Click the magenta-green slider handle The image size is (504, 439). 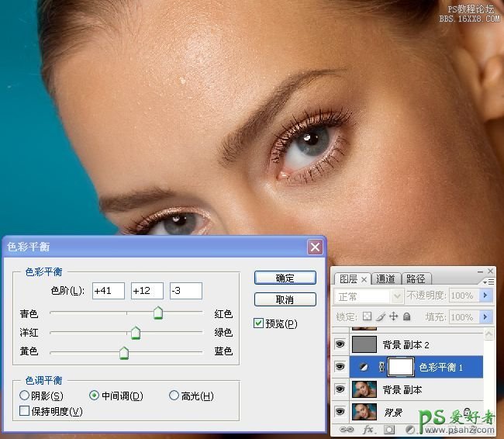coord(136,333)
